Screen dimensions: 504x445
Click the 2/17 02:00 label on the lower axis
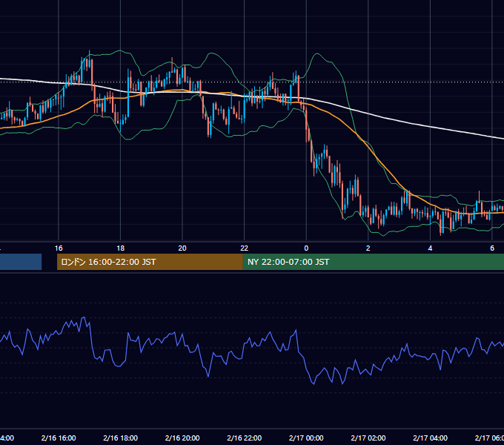(x=368, y=438)
